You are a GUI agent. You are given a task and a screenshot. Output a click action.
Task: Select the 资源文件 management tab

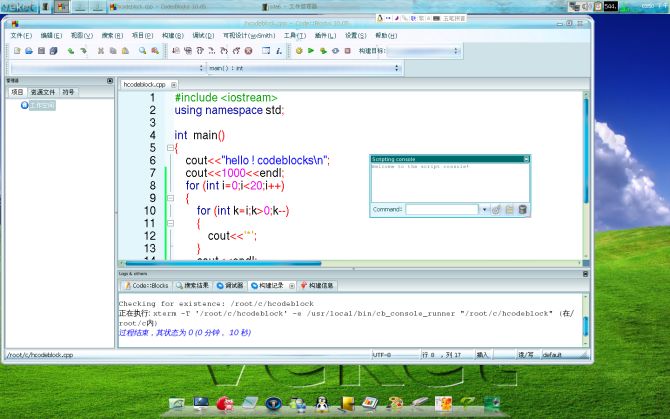[x=43, y=92]
